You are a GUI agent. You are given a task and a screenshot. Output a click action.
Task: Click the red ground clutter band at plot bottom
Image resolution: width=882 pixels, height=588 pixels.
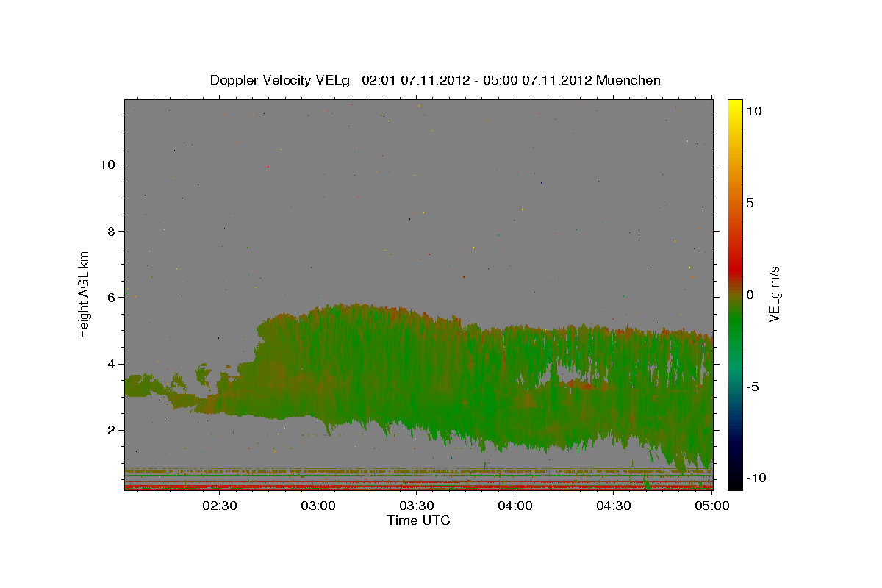point(418,486)
